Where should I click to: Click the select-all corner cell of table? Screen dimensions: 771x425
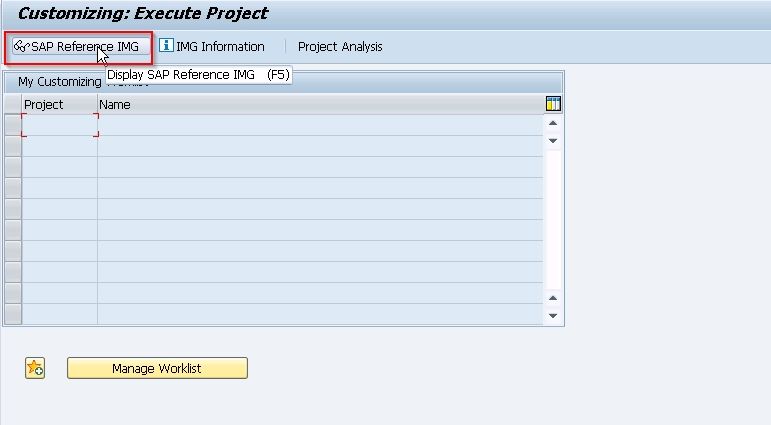click(x=13, y=104)
